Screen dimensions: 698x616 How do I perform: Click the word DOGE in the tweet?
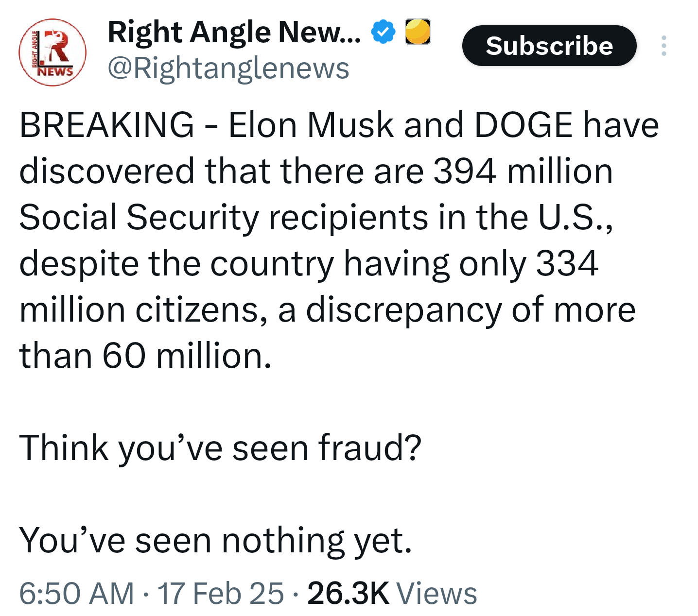pos(523,125)
